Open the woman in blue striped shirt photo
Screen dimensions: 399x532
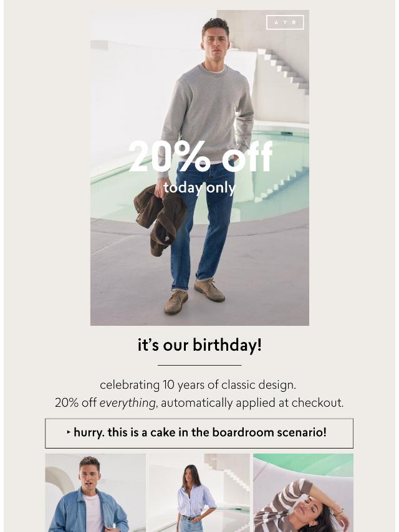[199, 493]
